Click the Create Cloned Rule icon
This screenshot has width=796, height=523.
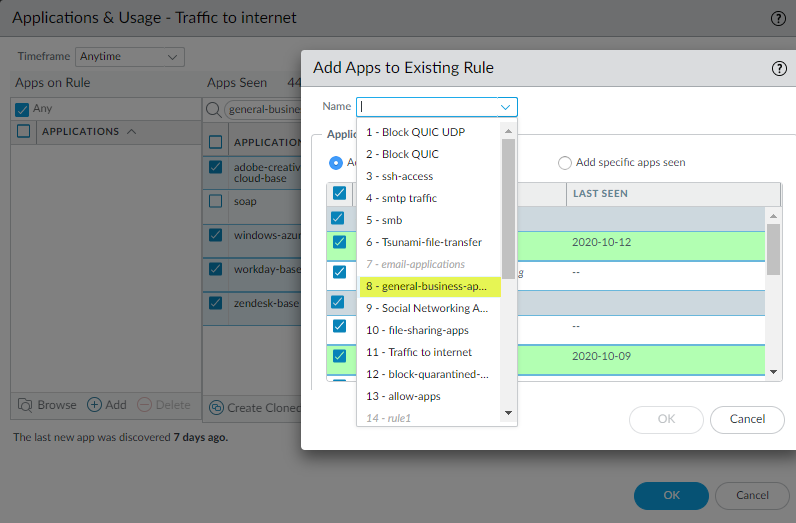point(216,407)
